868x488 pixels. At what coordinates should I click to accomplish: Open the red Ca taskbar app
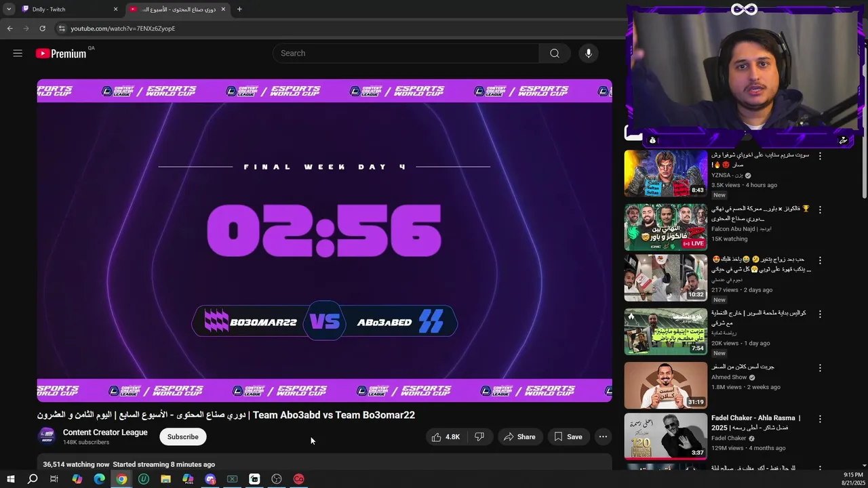coord(299,479)
